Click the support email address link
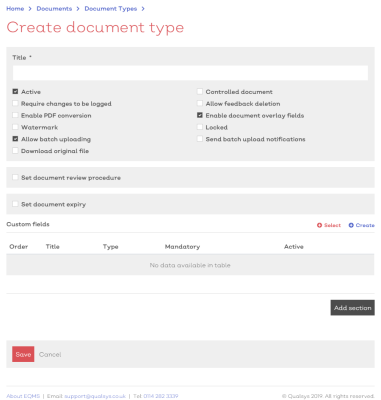The image size is (381, 400). [x=95, y=396]
